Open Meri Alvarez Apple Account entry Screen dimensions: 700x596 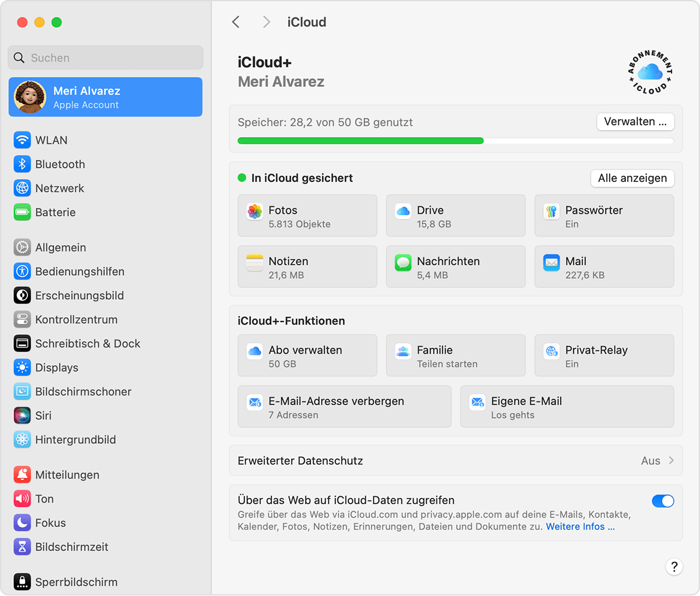106,97
